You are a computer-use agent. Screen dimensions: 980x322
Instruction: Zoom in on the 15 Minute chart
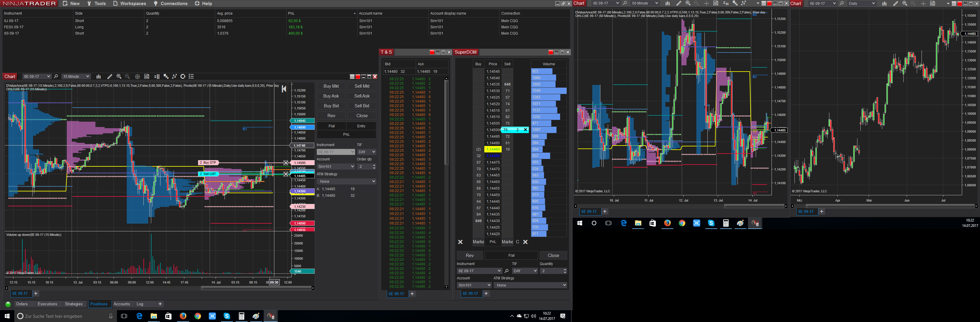click(119, 76)
